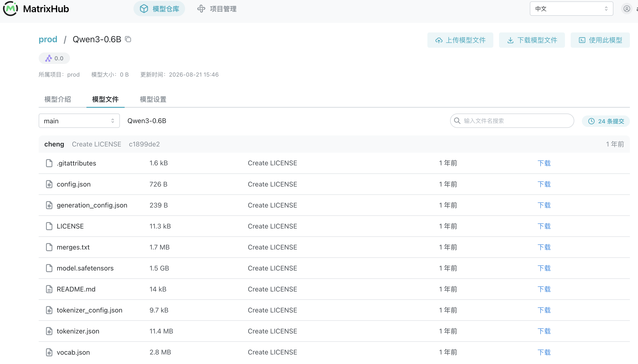Open the LICENSE file name
638x364 pixels.
(70, 226)
